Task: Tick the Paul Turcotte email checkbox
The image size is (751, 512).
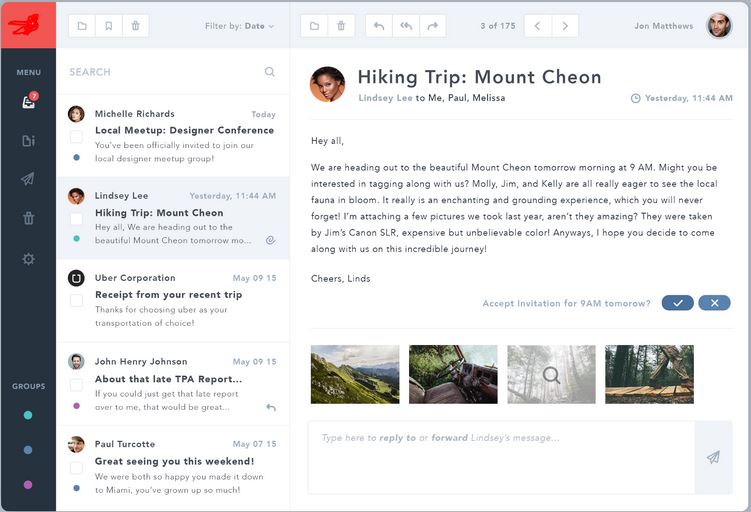Action: click(x=76, y=467)
